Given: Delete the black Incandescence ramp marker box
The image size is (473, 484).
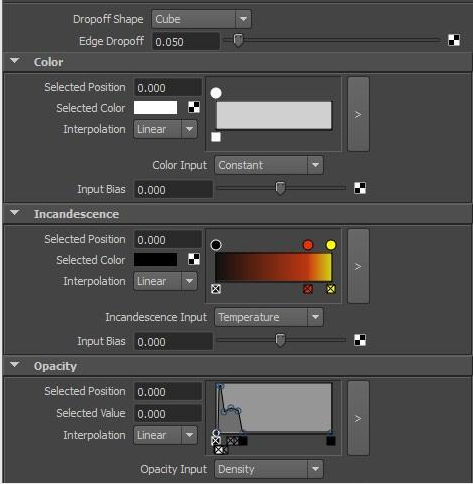Looking at the screenshot, I should coord(216,289).
